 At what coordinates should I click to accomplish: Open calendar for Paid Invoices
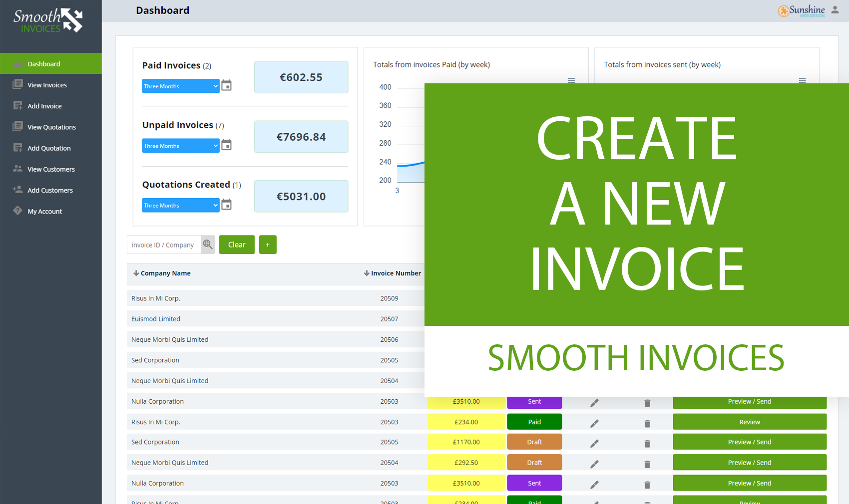[x=226, y=85]
